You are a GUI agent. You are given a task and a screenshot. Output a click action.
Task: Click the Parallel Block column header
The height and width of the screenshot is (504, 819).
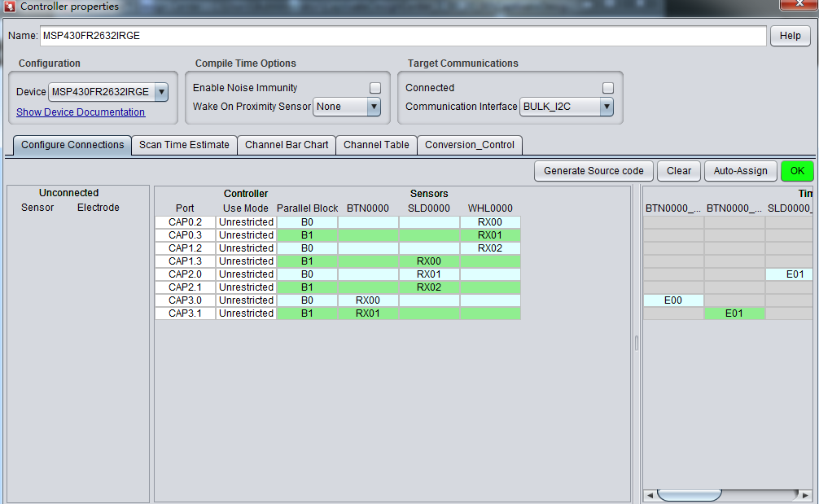pos(307,208)
